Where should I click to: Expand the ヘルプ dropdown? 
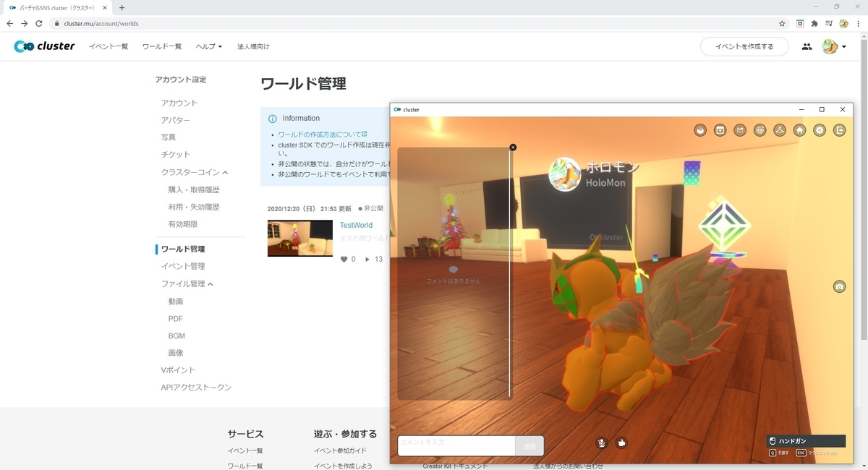coord(209,46)
